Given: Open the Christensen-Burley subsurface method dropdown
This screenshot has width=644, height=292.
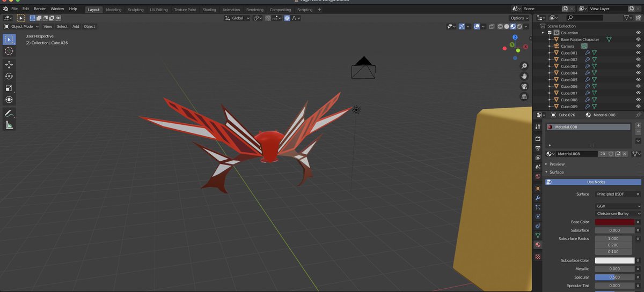Looking at the screenshot, I should pos(618,213).
